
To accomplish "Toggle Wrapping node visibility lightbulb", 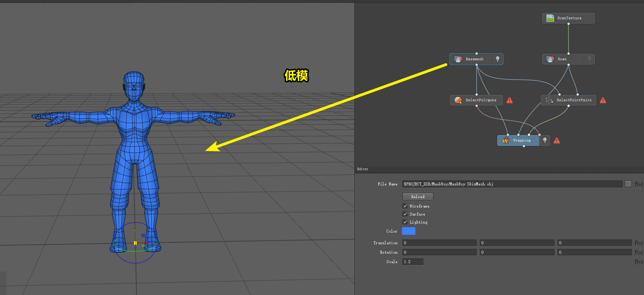I will (x=545, y=140).
